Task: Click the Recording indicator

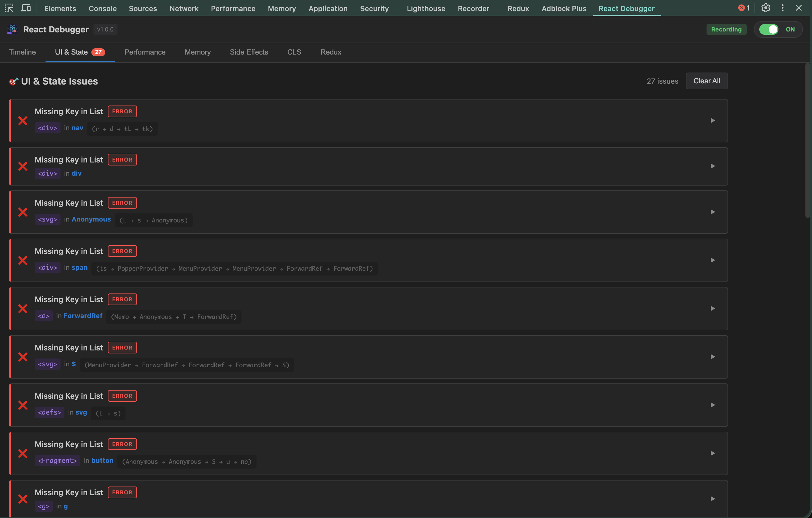Action: point(726,29)
